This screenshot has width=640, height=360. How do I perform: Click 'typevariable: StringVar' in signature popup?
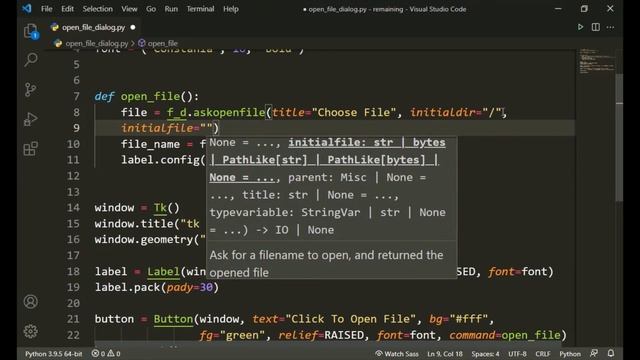click(x=285, y=213)
